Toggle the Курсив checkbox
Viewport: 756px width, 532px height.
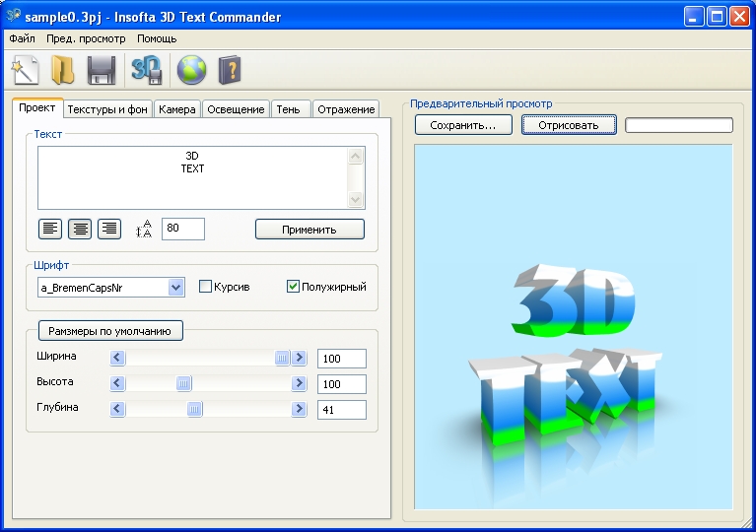(x=205, y=287)
